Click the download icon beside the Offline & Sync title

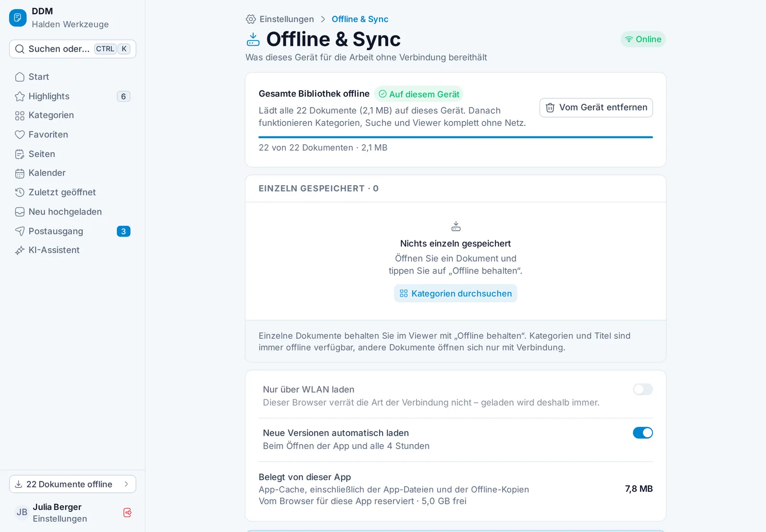pos(253,39)
